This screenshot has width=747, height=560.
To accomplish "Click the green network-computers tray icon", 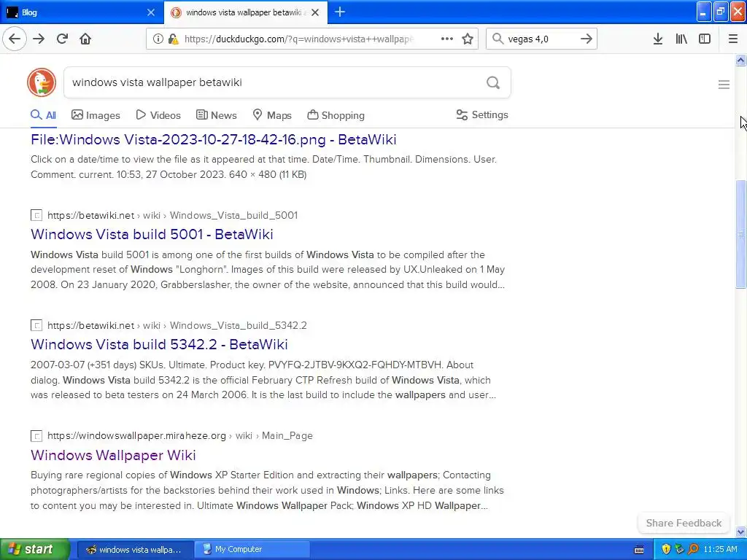I will click(x=679, y=549).
